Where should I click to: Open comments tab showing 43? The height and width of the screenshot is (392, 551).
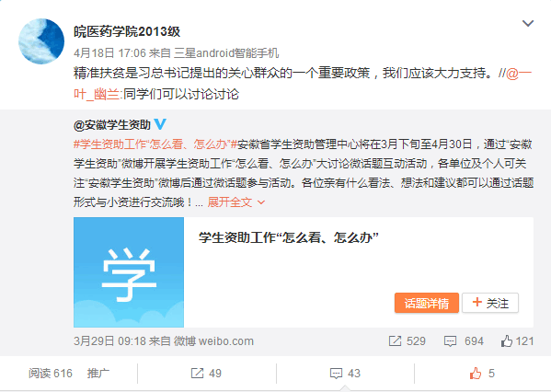345,374
